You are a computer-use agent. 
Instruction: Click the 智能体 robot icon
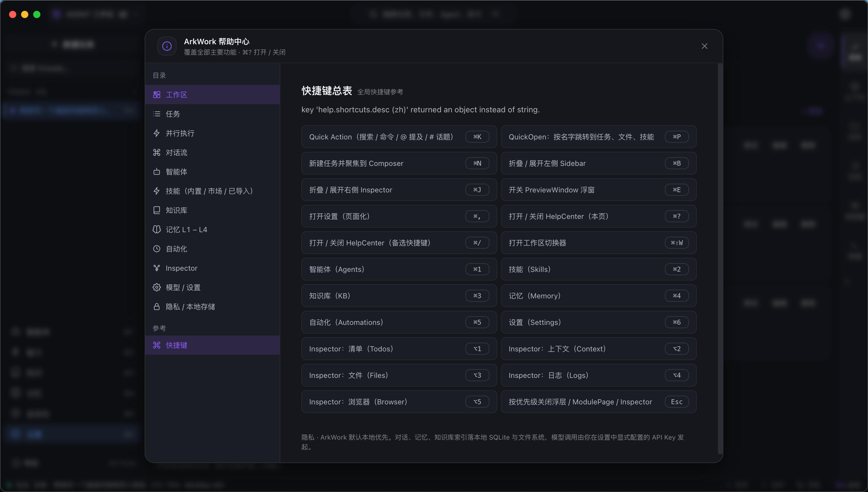click(156, 172)
